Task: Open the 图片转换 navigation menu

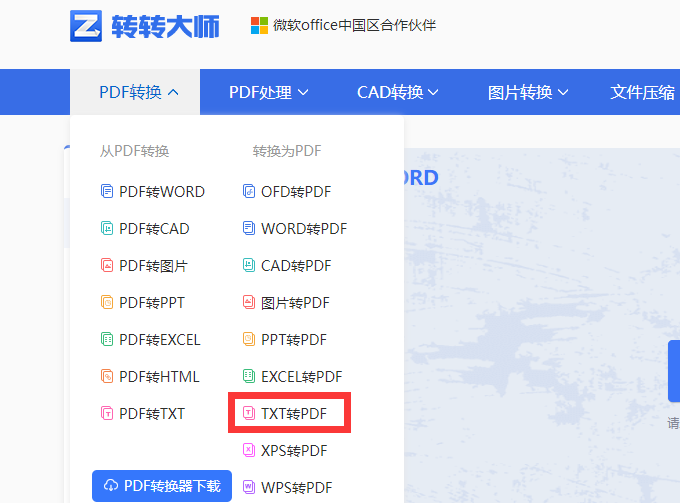Action: [528, 92]
